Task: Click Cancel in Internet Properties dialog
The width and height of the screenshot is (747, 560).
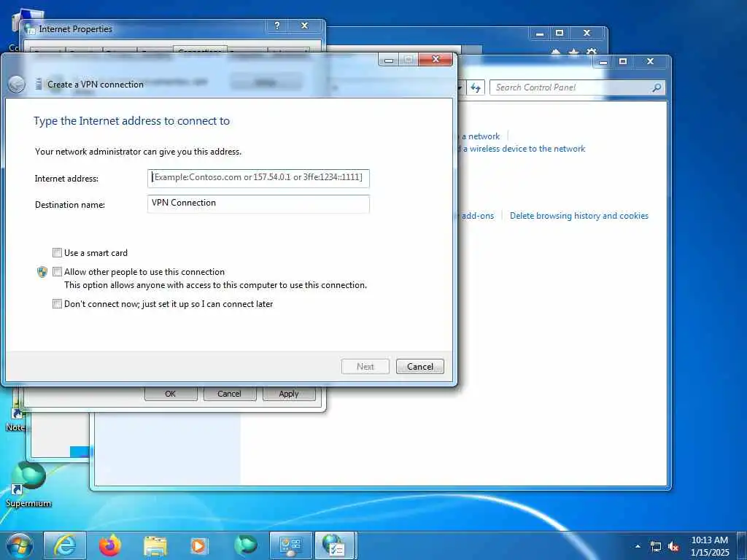Action: 229,394
